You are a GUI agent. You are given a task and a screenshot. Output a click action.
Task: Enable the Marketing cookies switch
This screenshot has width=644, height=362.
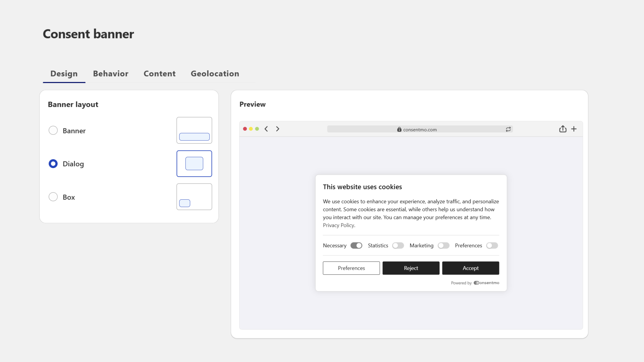coord(443,245)
